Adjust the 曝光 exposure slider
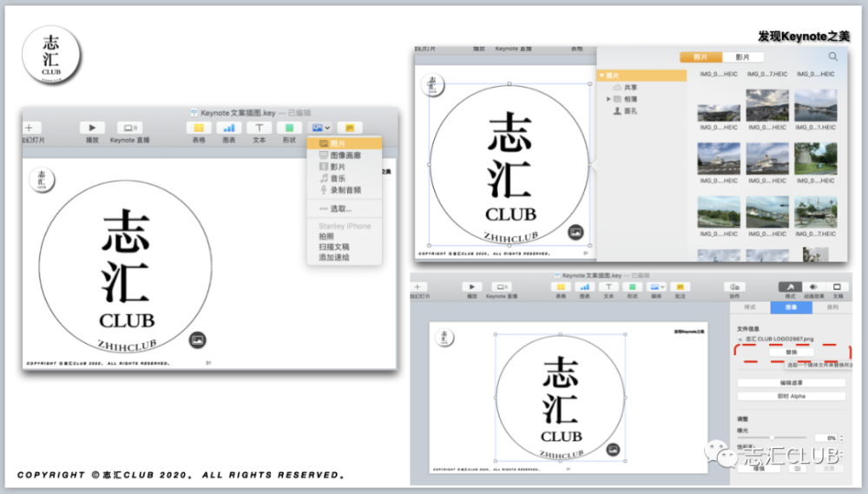This screenshot has width=868, height=494. click(x=773, y=438)
